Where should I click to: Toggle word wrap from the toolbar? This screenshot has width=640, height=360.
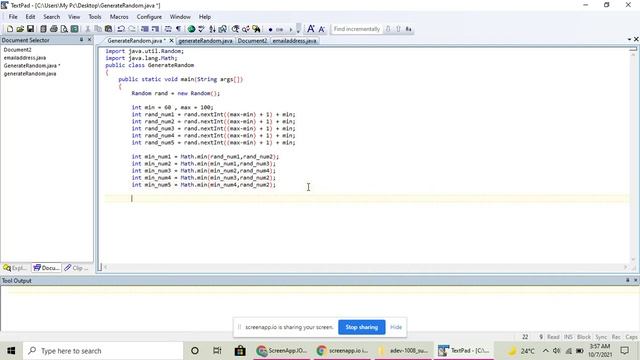[x=168, y=29]
